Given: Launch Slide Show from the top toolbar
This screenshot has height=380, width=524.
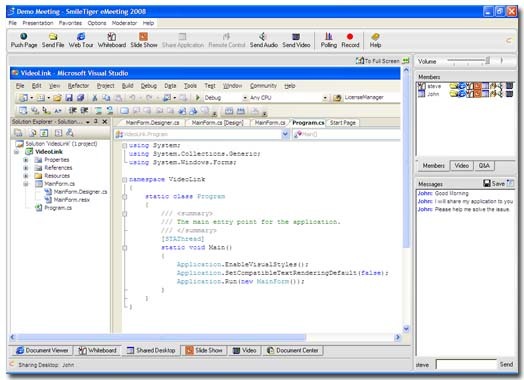Looking at the screenshot, I should [144, 40].
